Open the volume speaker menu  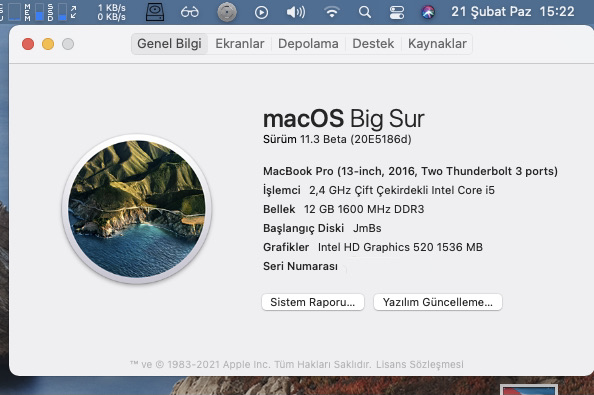[x=295, y=12]
